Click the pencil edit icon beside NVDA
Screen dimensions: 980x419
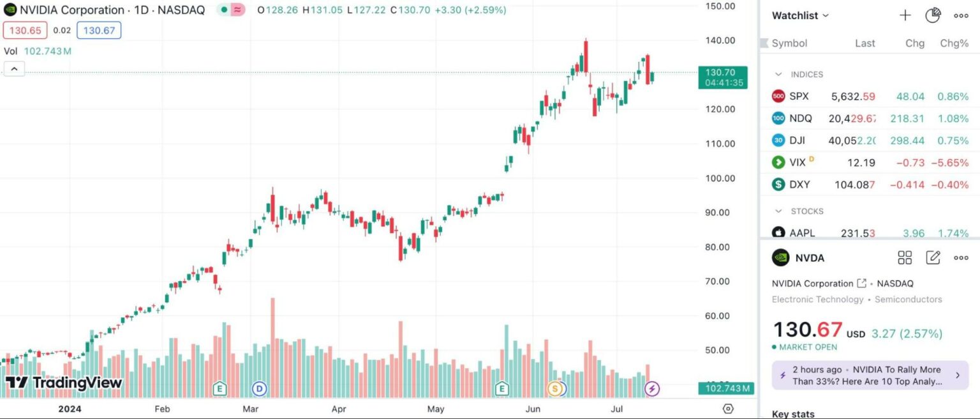[x=933, y=257]
